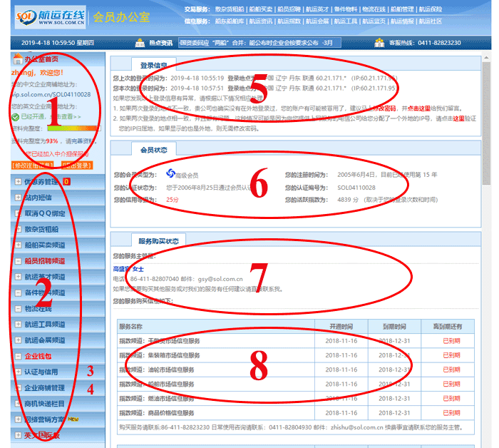Image resolution: width=499 pixels, height=448 pixels.
Task: Click the red 0 coupon count badge
Action: pyautogui.click(x=66, y=181)
